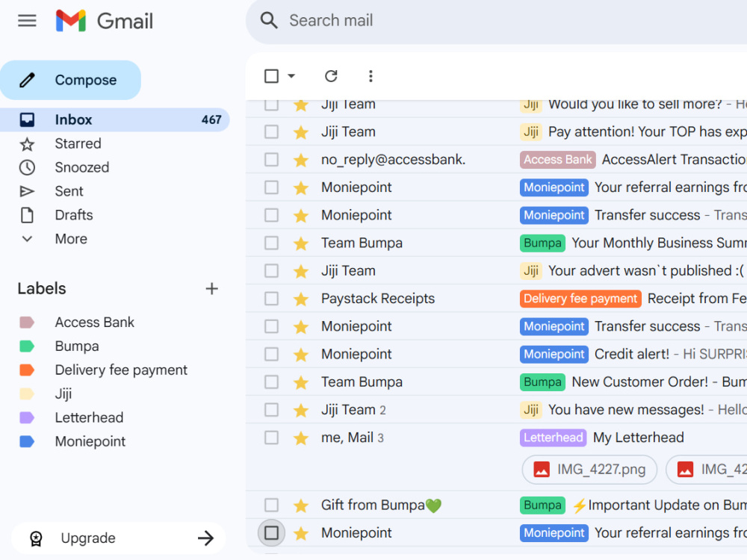Click the pink Access Bank tag on email
Viewport: 747px width, 560px height.
(558, 160)
